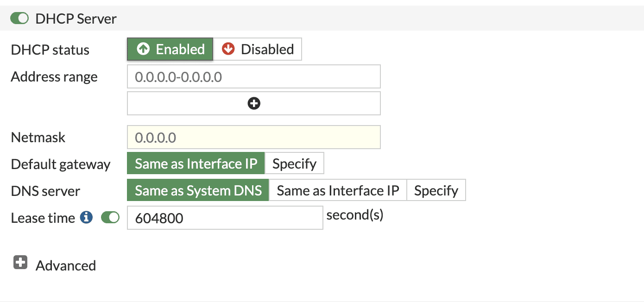Click the red down-arrow icon on Disabled
The height and width of the screenshot is (302, 644).
pyautogui.click(x=228, y=49)
